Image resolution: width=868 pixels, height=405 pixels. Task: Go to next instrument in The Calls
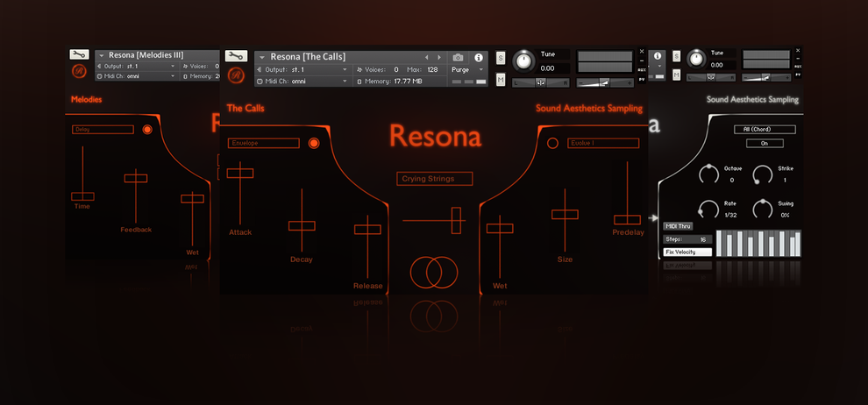(439, 58)
